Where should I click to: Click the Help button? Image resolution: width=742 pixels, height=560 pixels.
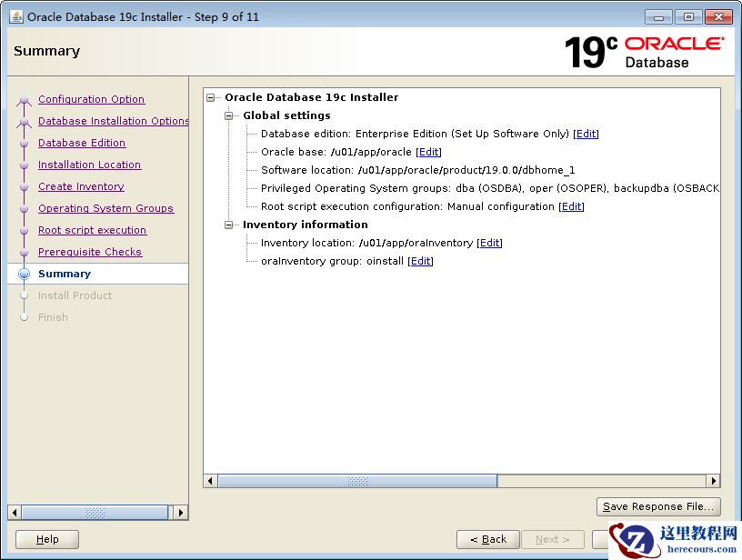(47, 539)
